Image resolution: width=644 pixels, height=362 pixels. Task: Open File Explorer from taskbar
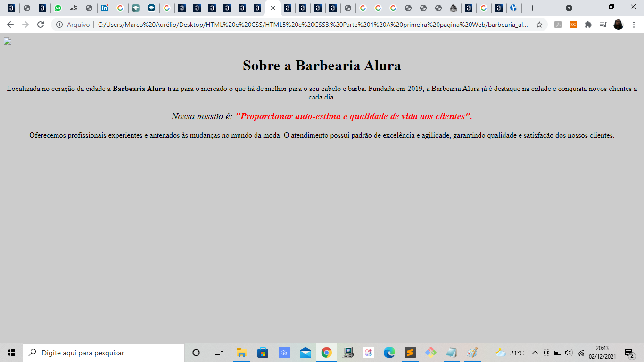pos(241,353)
